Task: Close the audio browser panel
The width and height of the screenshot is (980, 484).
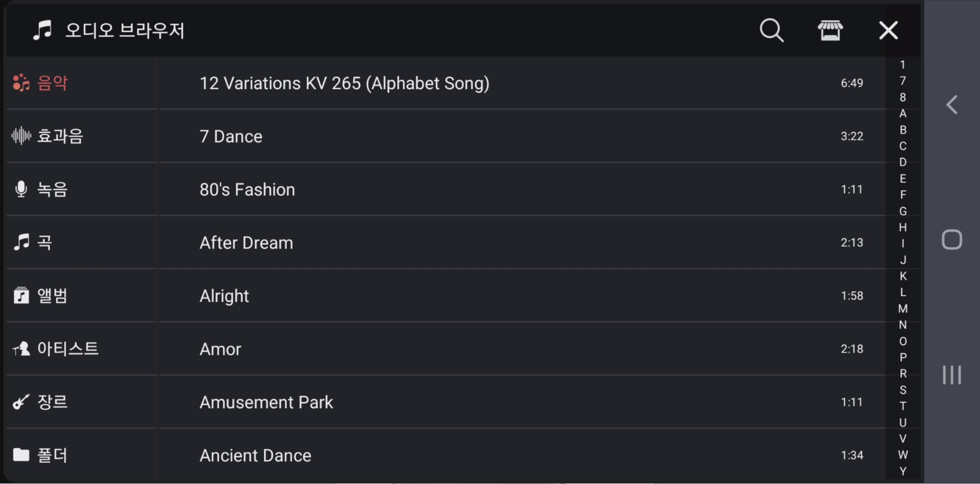Action: 888,30
